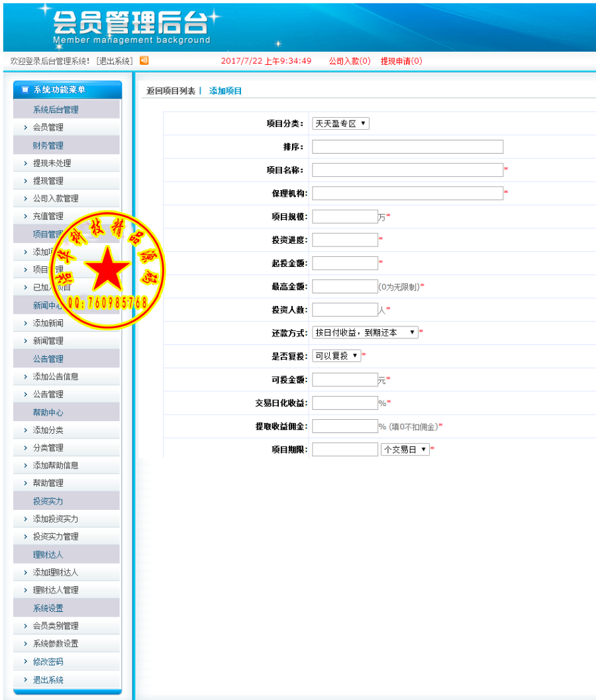Click 返回项目列表 link

click(x=171, y=91)
